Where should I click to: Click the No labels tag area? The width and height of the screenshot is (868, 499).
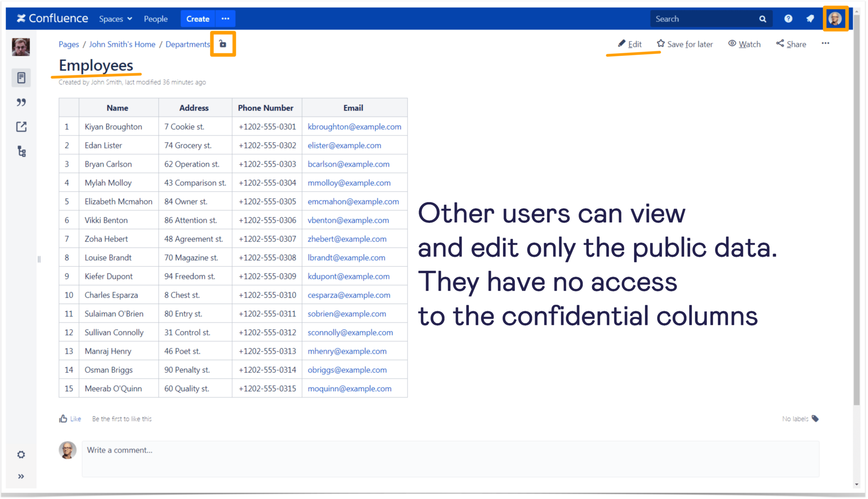pyautogui.click(x=799, y=418)
